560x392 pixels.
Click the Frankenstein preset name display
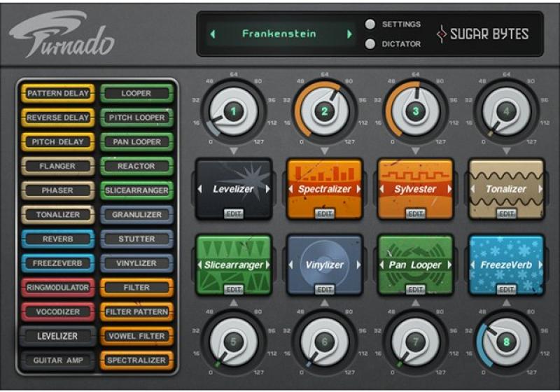(x=279, y=34)
